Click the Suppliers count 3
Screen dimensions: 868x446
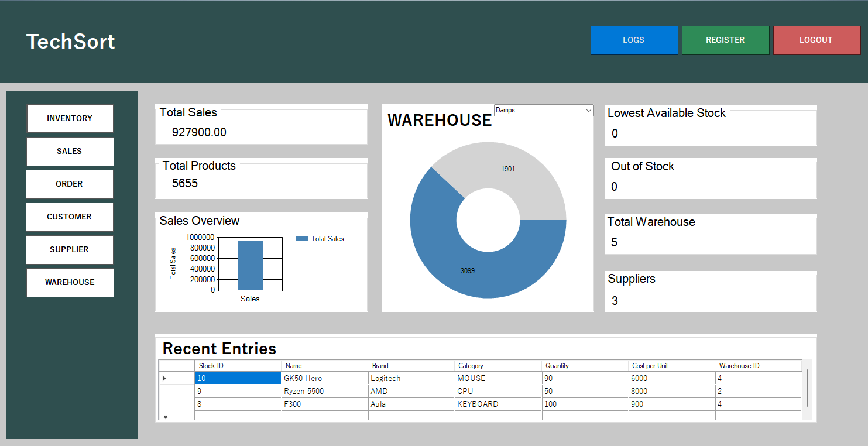point(615,301)
